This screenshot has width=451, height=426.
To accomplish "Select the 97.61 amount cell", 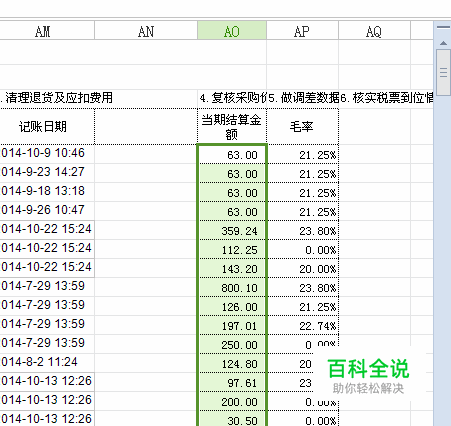I will (232, 382).
